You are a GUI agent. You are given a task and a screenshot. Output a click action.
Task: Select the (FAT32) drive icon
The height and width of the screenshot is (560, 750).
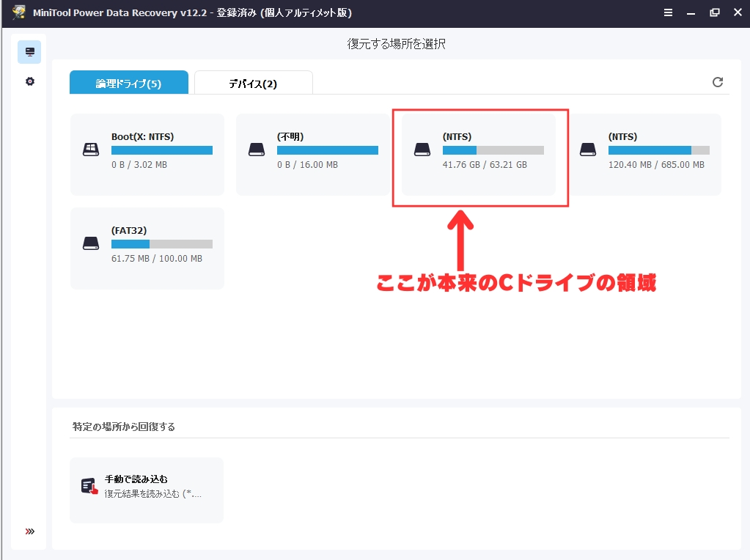coord(91,243)
